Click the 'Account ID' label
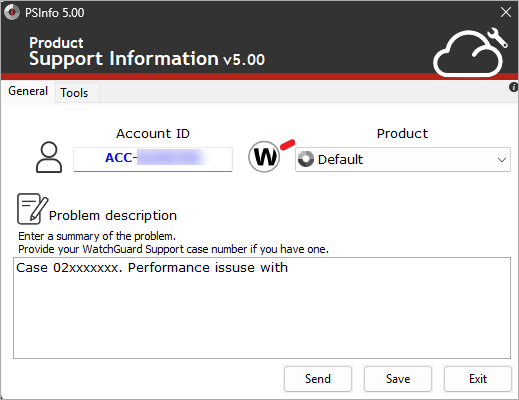The image size is (519, 400). point(153,134)
